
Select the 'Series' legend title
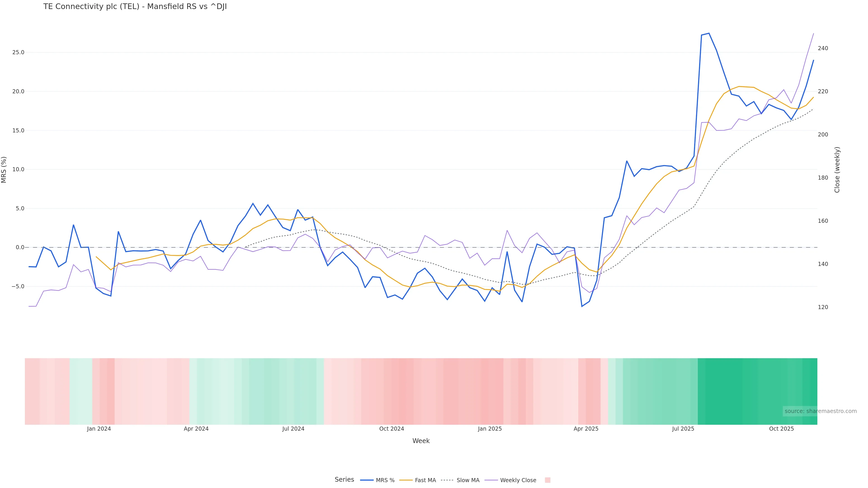pos(344,480)
